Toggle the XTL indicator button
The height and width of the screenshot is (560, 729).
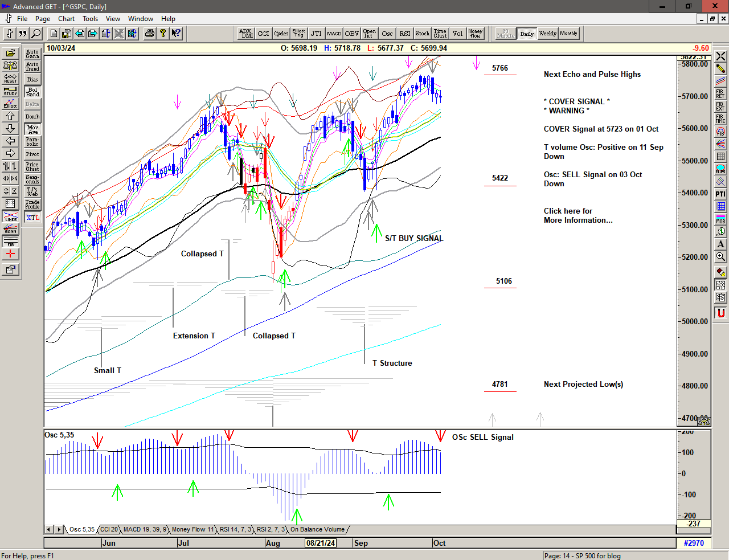(x=32, y=218)
